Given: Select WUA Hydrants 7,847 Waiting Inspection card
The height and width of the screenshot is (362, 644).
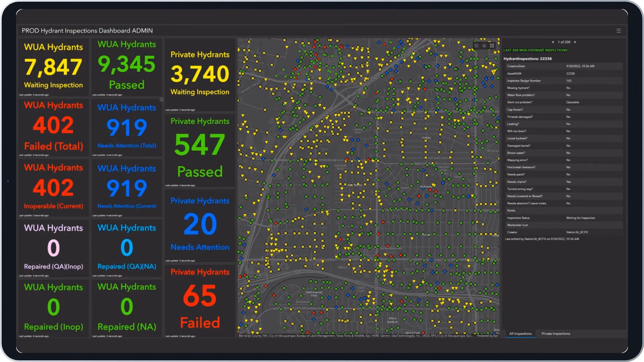Looking at the screenshot, I should point(53,67).
